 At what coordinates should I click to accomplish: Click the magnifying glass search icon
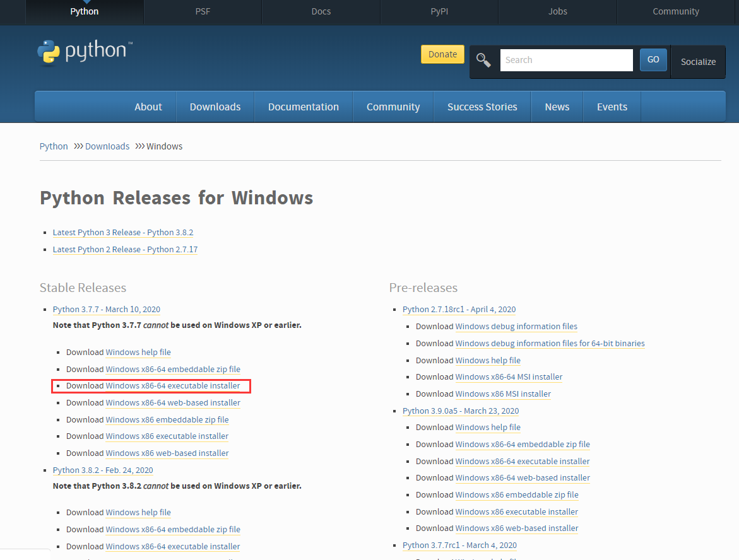tap(483, 61)
